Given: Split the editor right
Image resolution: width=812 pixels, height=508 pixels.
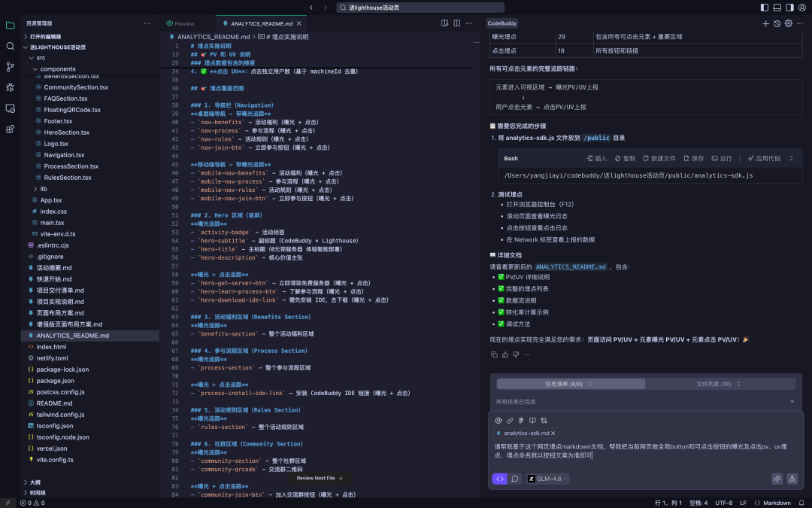Looking at the screenshot, I should click(457, 23).
